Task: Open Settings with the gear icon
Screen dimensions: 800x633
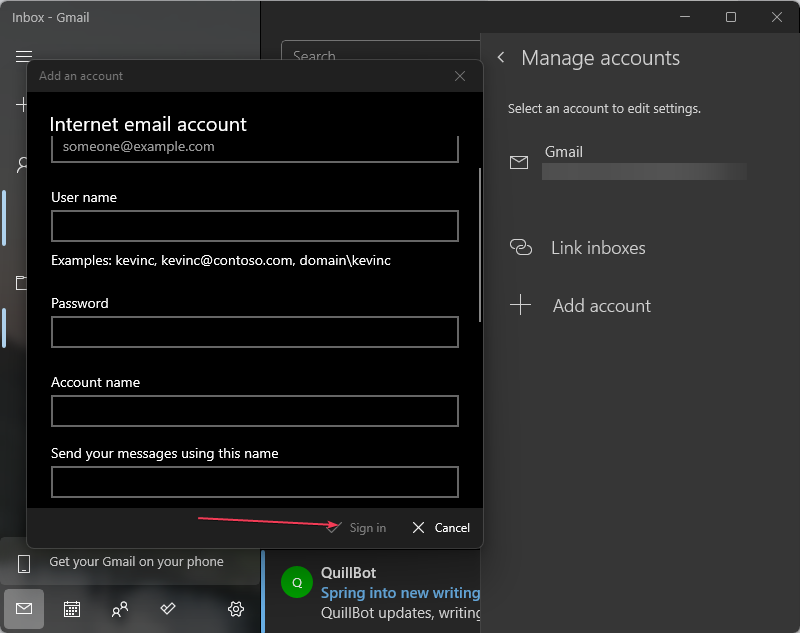Action: pos(236,608)
